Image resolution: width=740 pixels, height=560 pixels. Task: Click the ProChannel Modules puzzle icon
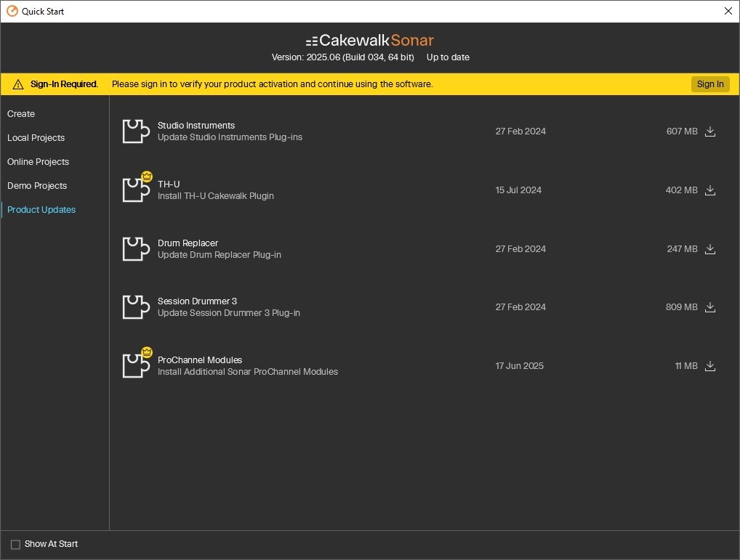click(x=136, y=366)
